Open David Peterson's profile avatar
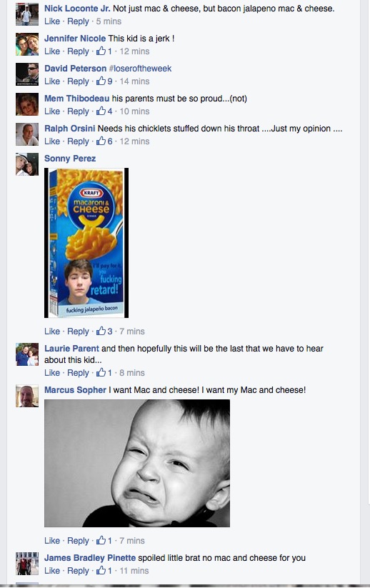370x588 pixels. 27,74
